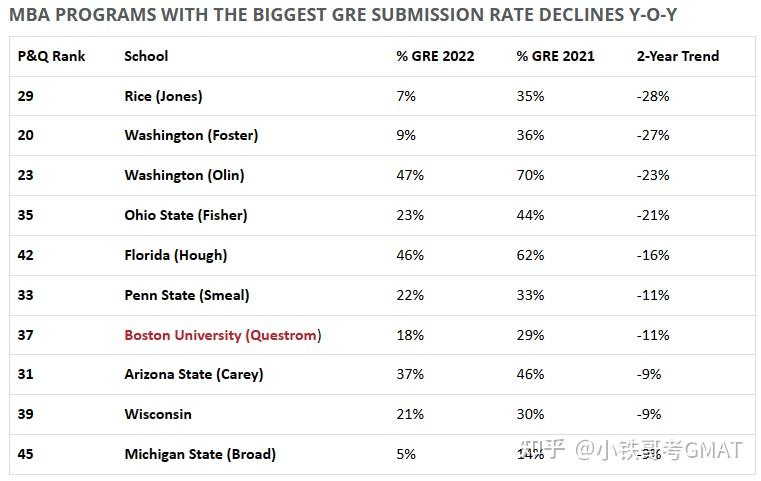This screenshot has height=481, width=761.
Task: Click the -28% trend value for Rice
Action: pyautogui.click(x=653, y=96)
